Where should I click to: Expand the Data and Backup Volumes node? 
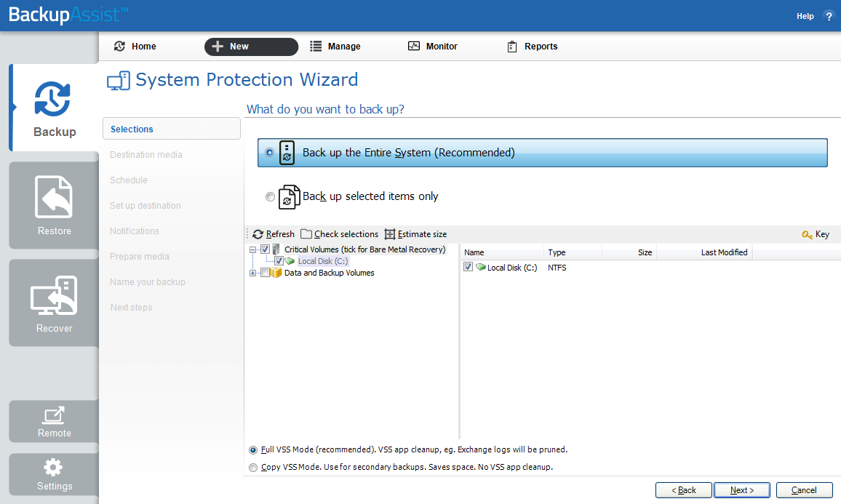[x=252, y=273]
